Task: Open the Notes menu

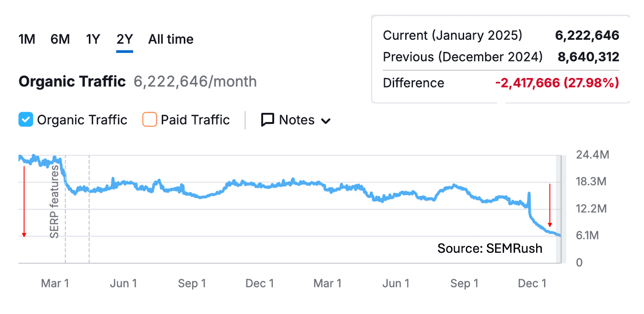Action: point(296,120)
